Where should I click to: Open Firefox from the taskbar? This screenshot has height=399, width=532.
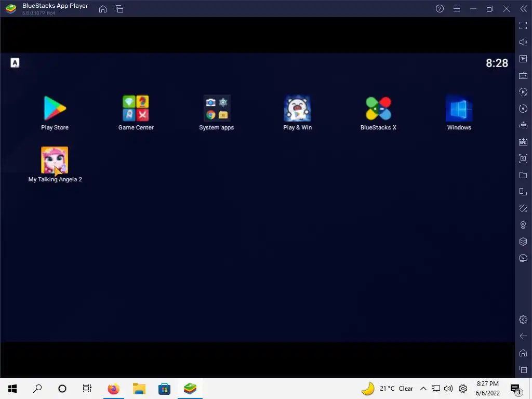113,389
